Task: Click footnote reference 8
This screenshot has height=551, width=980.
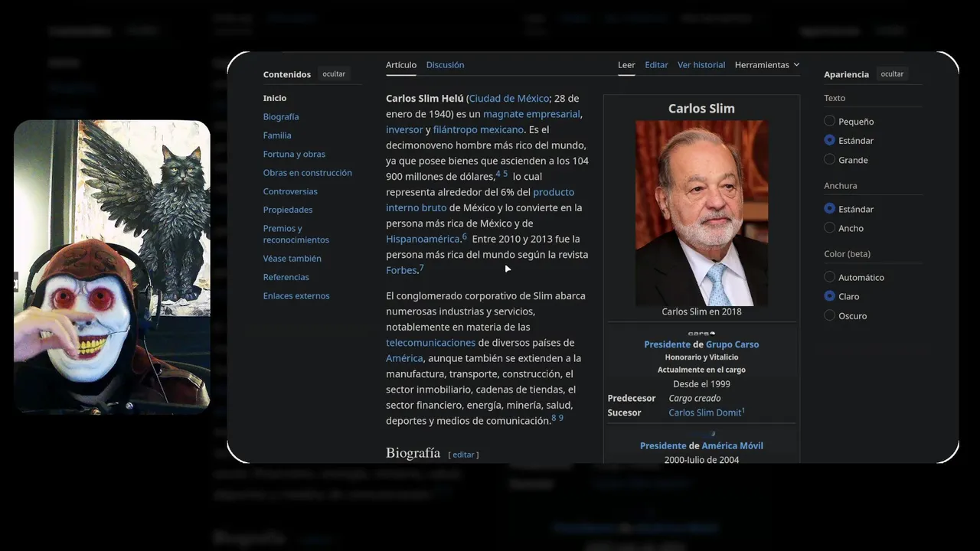Action: (554, 418)
